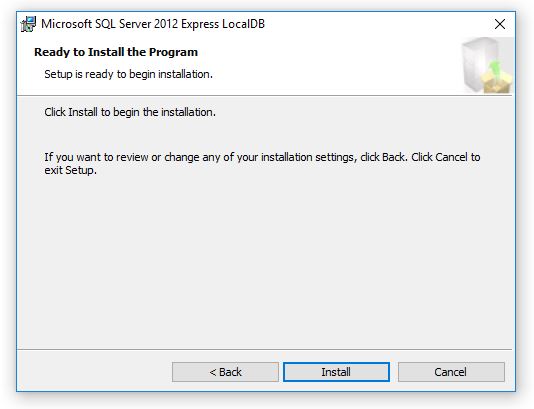Click the gray server tower graphic
Viewport: 534px width, 409px height.
pos(478,63)
